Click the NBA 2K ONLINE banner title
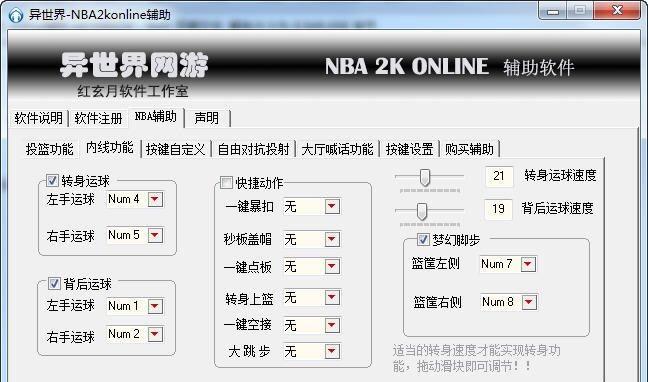 [x=407, y=66]
